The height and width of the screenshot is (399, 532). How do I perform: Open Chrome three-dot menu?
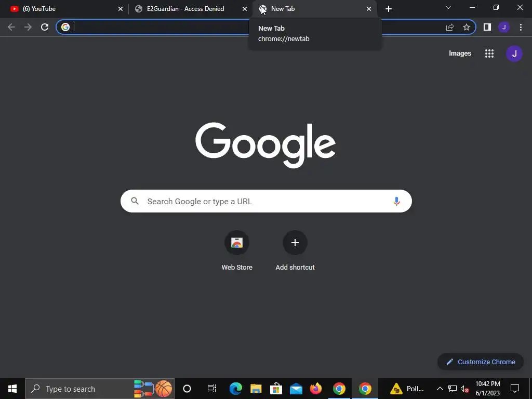click(521, 27)
